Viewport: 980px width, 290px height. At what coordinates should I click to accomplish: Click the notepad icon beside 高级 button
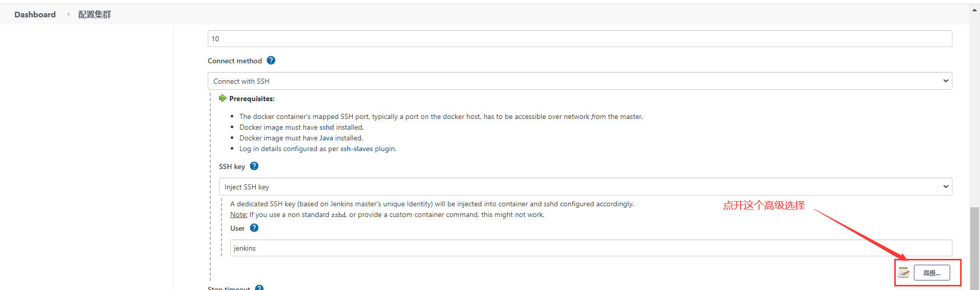click(x=903, y=273)
